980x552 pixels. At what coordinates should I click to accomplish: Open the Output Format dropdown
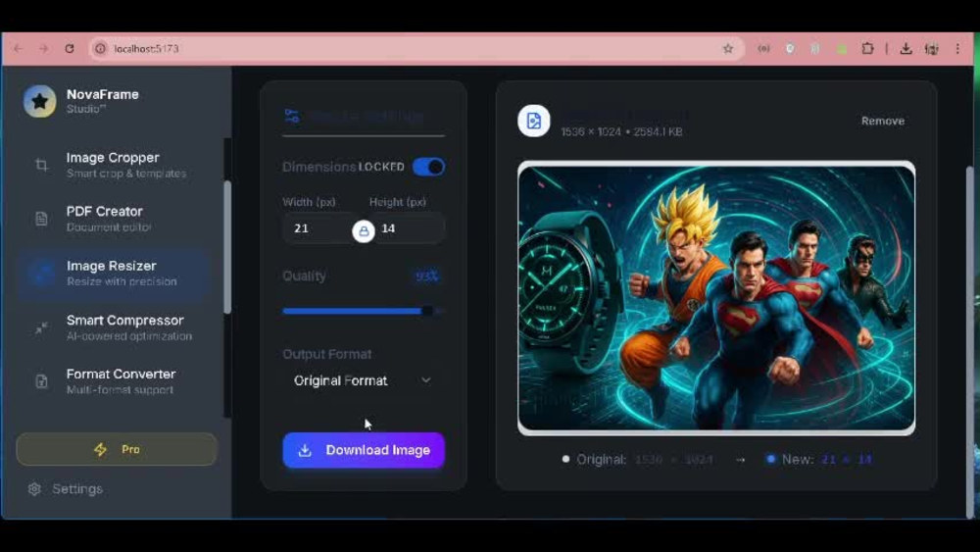364,380
